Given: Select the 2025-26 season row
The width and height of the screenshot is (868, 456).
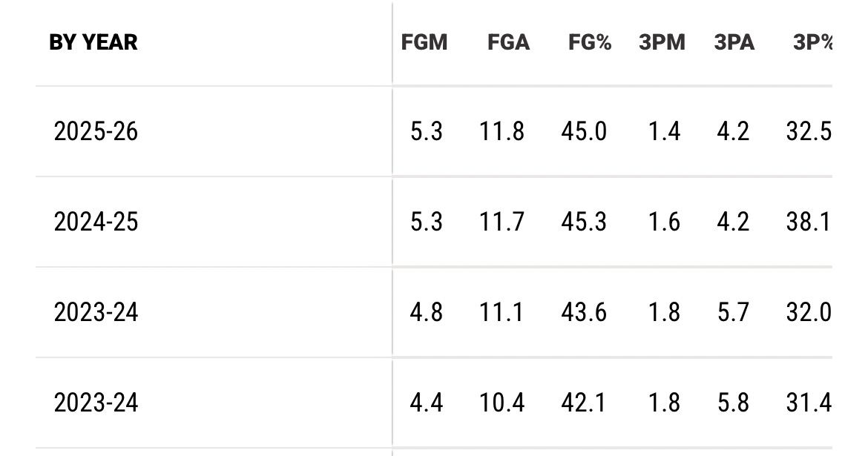Looking at the screenshot, I should (x=434, y=132).
